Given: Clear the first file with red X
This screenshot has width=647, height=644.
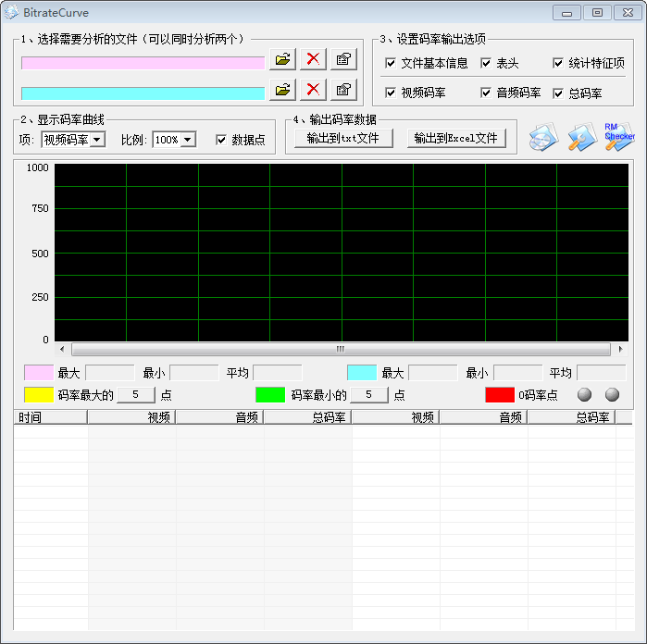Looking at the screenshot, I should click(x=313, y=59).
